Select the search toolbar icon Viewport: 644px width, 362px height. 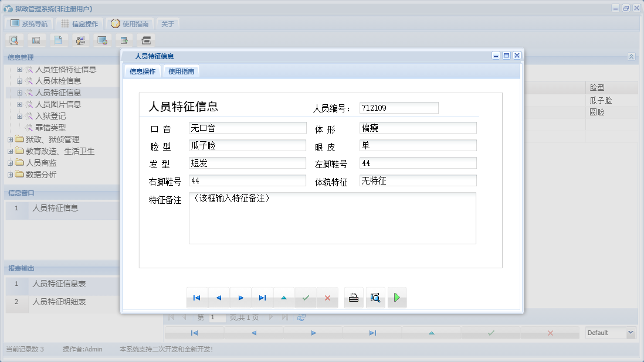pos(13,40)
